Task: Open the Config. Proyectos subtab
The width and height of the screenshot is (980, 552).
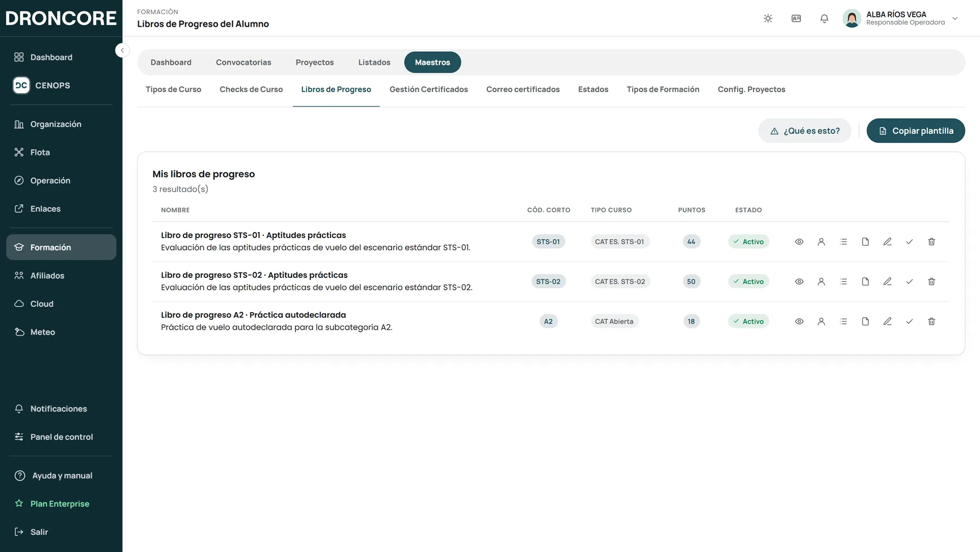Action: pyautogui.click(x=751, y=89)
